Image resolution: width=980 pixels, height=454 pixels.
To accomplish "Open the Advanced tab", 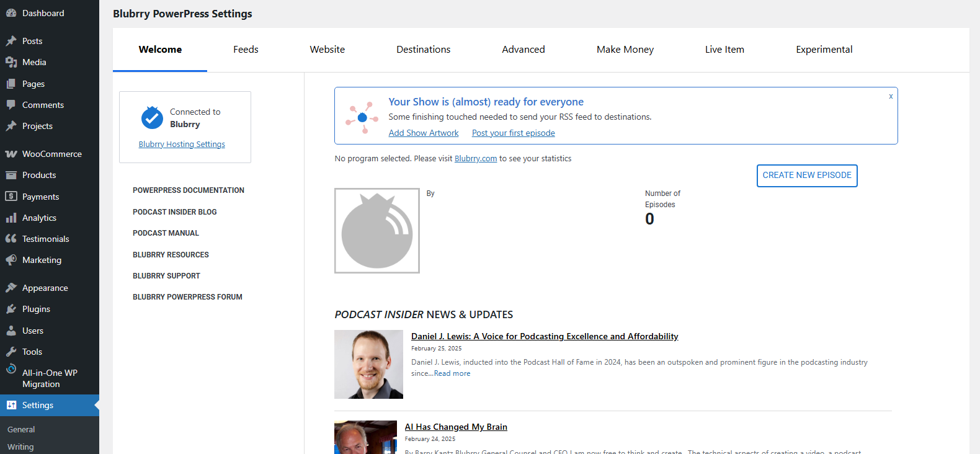I will click(523, 50).
